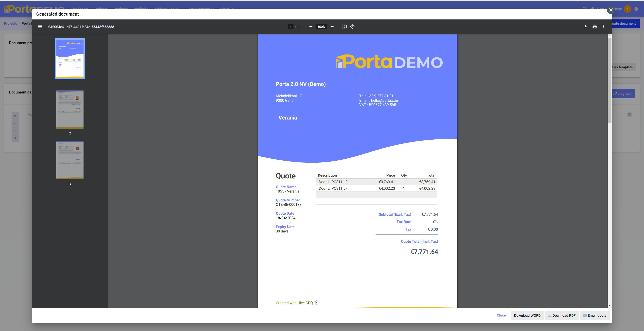Close the Generated document dialog
Image resolution: width=644 pixels, height=331 pixels.
(611, 10)
